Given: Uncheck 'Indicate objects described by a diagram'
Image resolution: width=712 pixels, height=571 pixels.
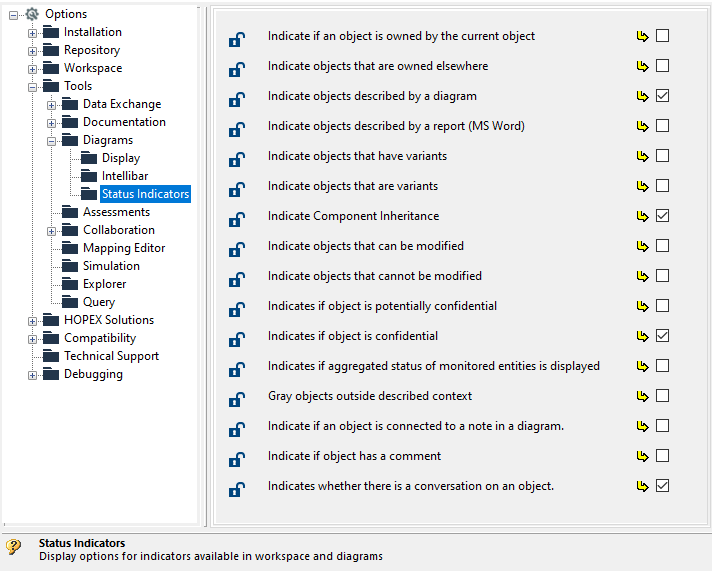Looking at the screenshot, I should (662, 96).
